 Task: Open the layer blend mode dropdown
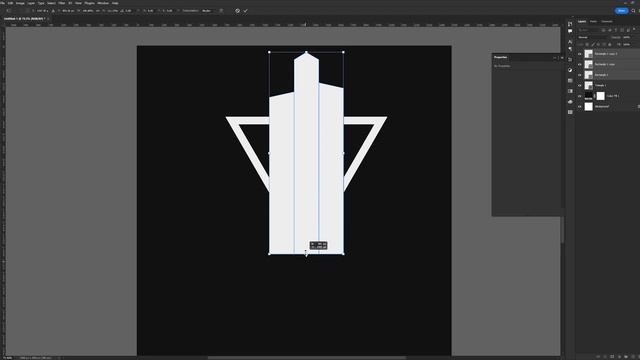[x=592, y=37]
